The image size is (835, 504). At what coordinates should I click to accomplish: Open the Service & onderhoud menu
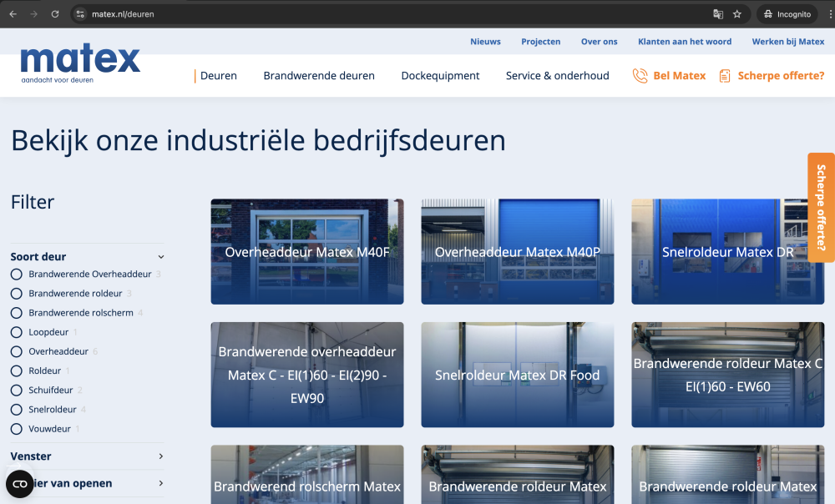point(557,76)
